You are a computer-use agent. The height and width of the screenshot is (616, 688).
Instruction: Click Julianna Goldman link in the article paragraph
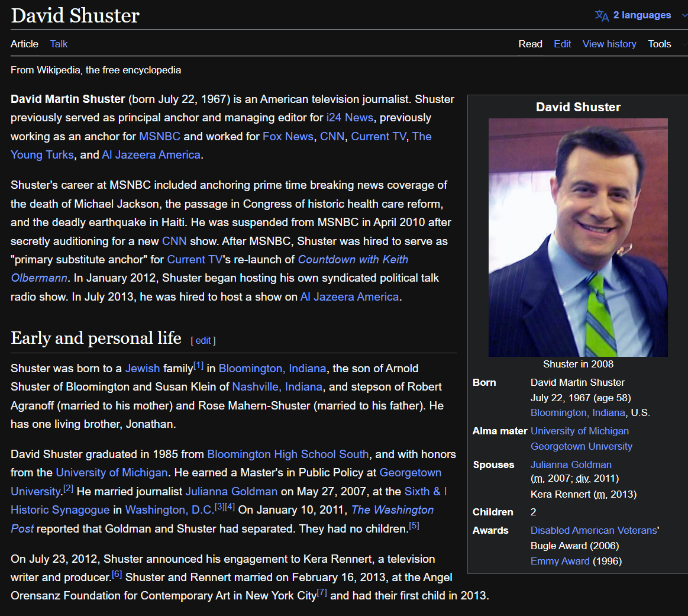coord(231,491)
